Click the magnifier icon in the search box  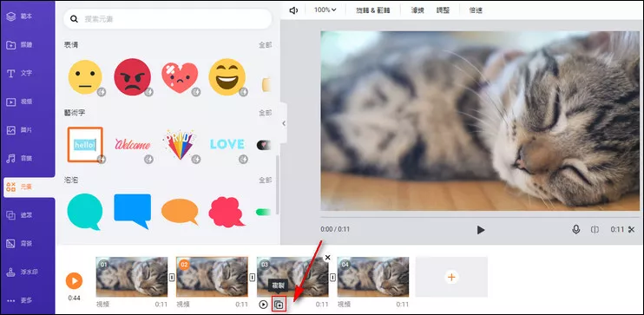(x=74, y=19)
